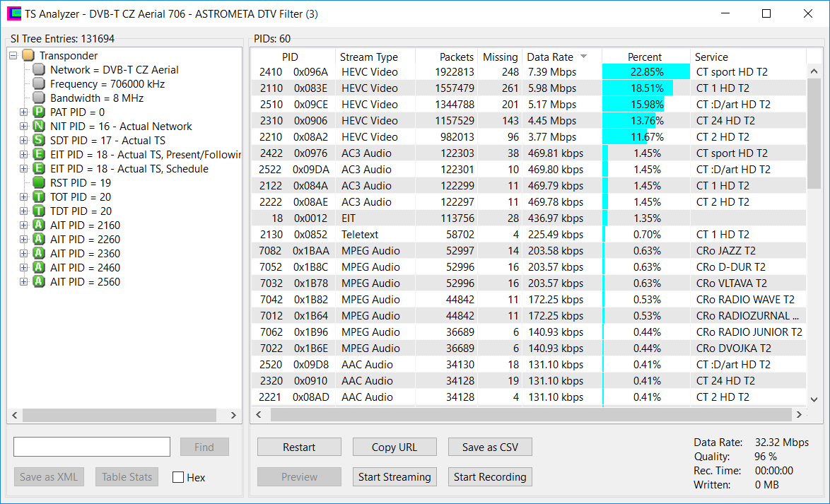Enable the Hex checkbox
830x504 pixels.
point(179,478)
